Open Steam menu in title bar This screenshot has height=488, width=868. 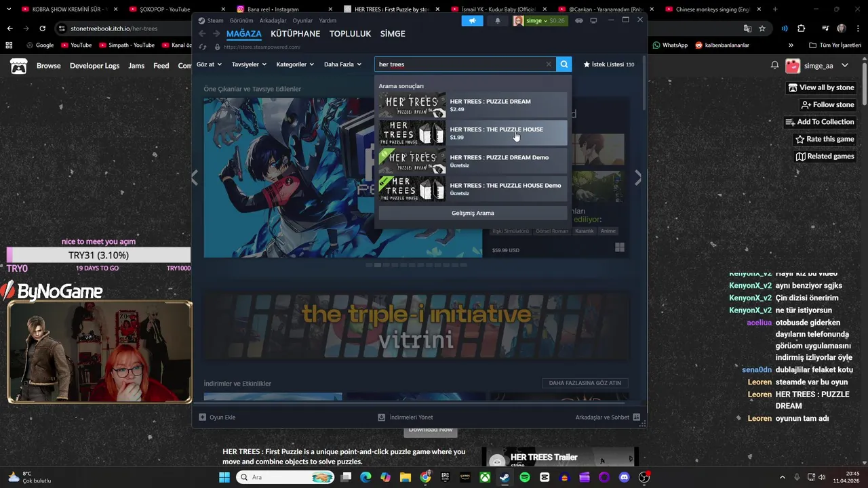(215, 20)
